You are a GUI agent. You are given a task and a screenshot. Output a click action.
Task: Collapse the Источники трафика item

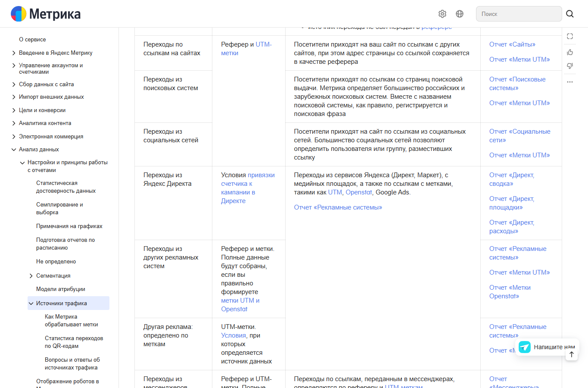pos(31,304)
